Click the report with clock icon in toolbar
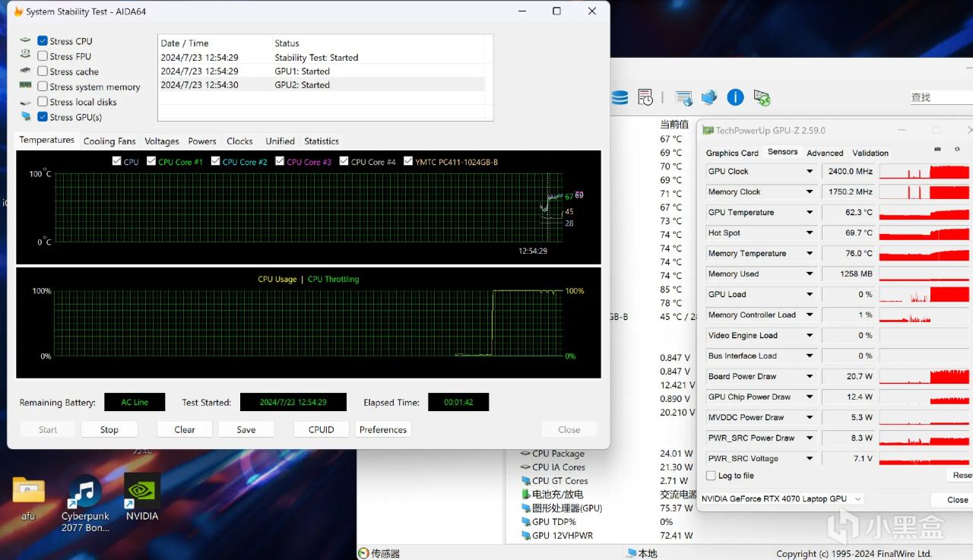The height and width of the screenshot is (560, 973). click(645, 97)
